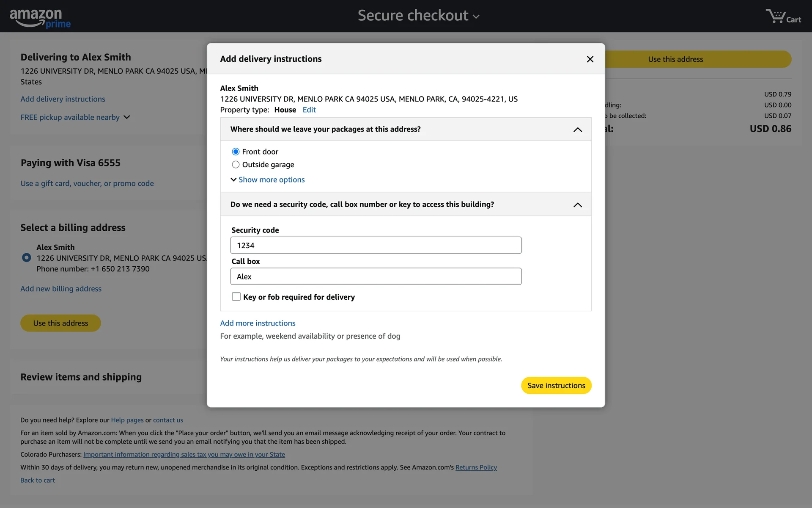The height and width of the screenshot is (508, 812).
Task: Click Save instructions button
Action: [x=556, y=386]
